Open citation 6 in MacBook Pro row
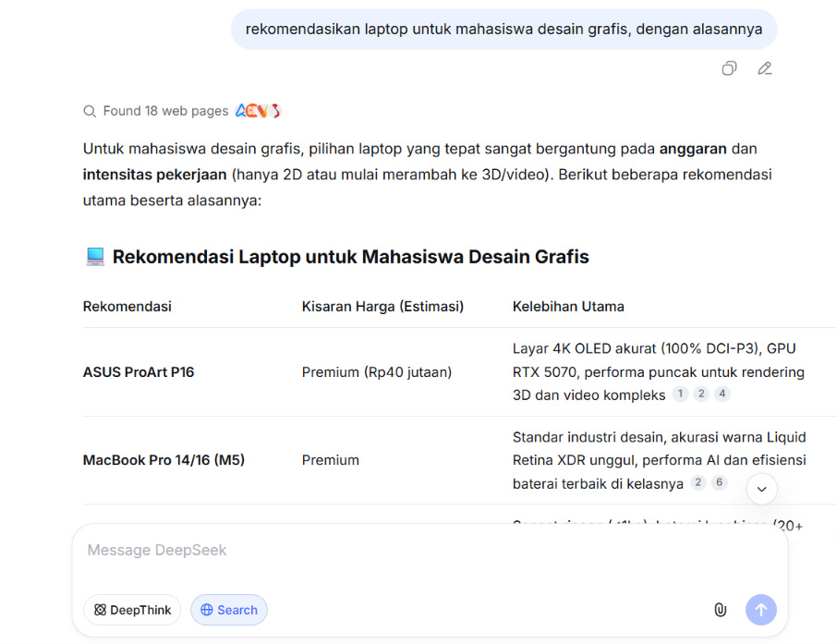The width and height of the screenshot is (837, 644). [719, 482]
